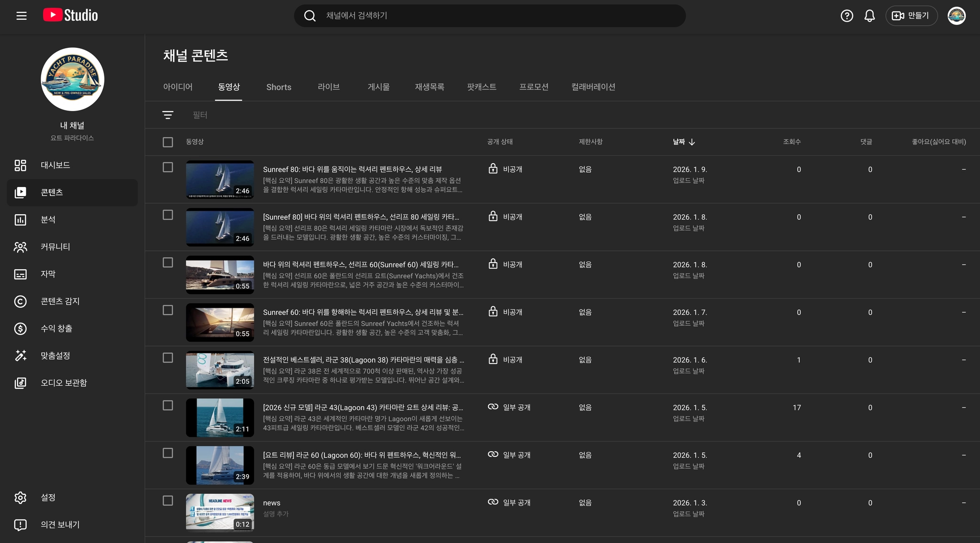Open 대시보드 from the sidebar
The height and width of the screenshot is (543, 980).
click(55, 165)
